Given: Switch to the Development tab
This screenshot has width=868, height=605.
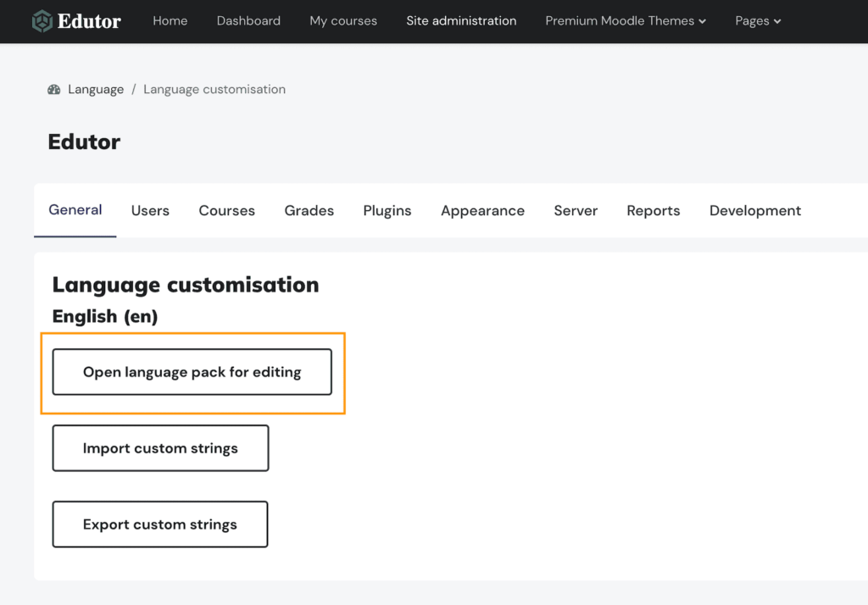Looking at the screenshot, I should (754, 210).
